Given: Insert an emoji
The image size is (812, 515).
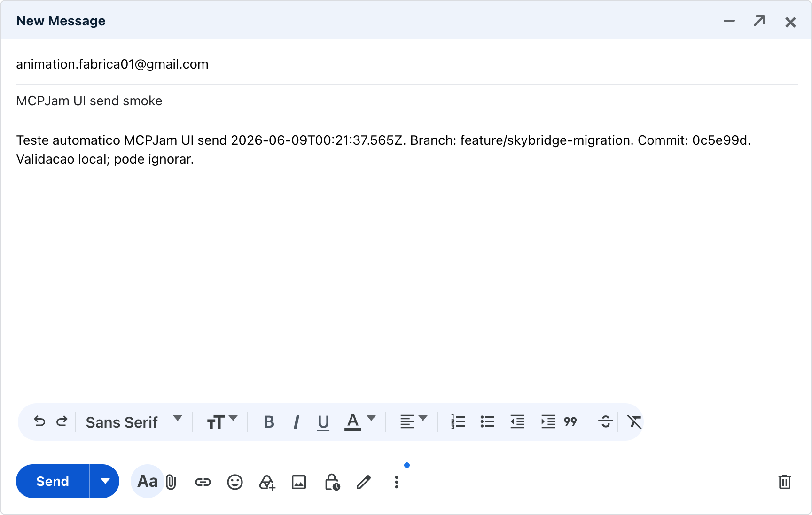Looking at the screenshot, I should pyautogui.click(x=235, y=482).
